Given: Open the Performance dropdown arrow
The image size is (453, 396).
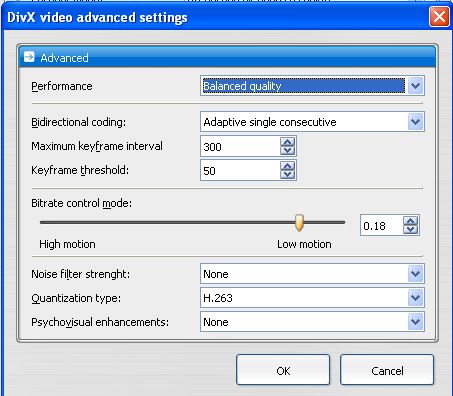Looking at the screenshot, I should point(415,86).
